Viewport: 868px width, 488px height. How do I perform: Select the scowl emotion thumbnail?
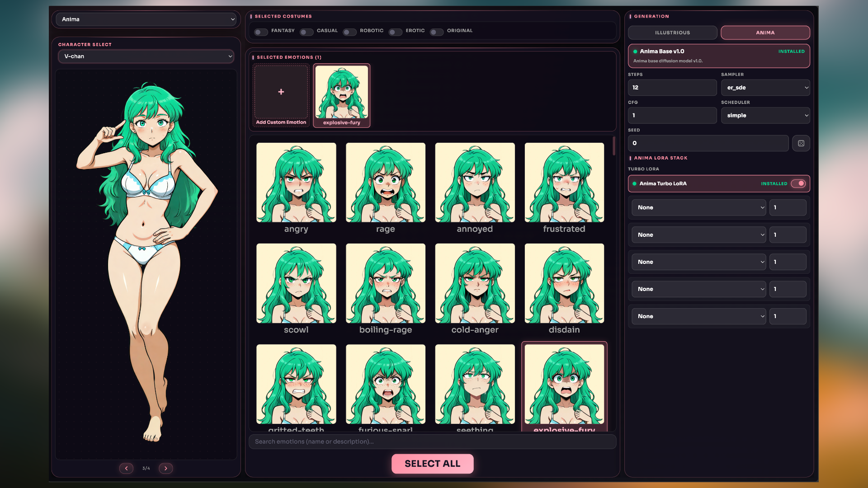(x=296, y=283)
